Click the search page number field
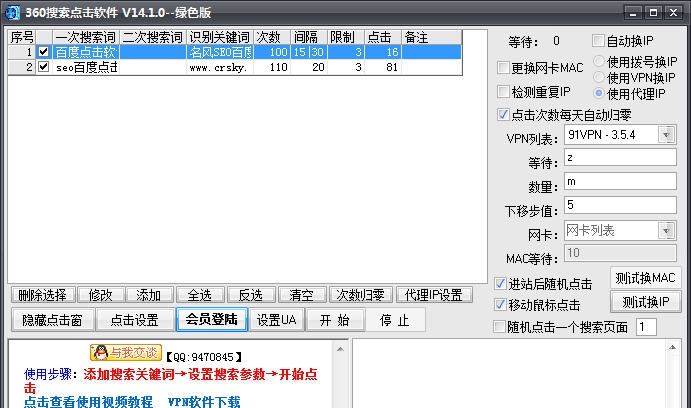 (x=646, y=327)
